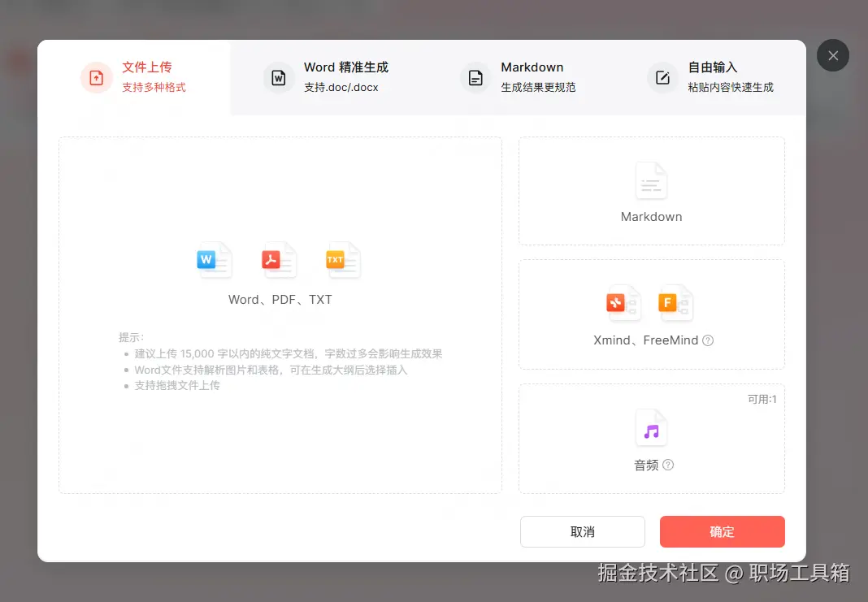
Task: Click the 支持.doc/.docx subtitle
Action: [x=341, y=88]
